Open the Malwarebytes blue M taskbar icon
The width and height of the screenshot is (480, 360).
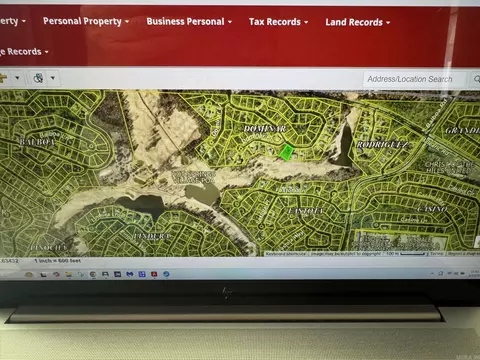point(130,274)
